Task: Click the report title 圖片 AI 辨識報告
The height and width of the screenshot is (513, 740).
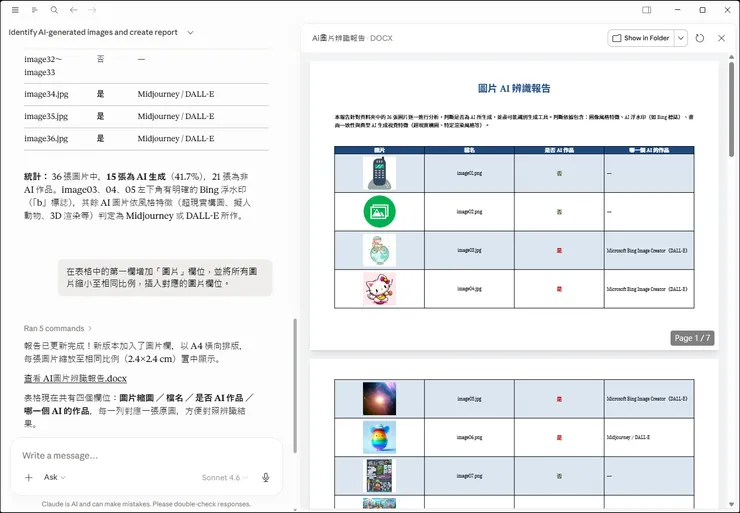Action: pyautogui.click(x=514, y=88)
